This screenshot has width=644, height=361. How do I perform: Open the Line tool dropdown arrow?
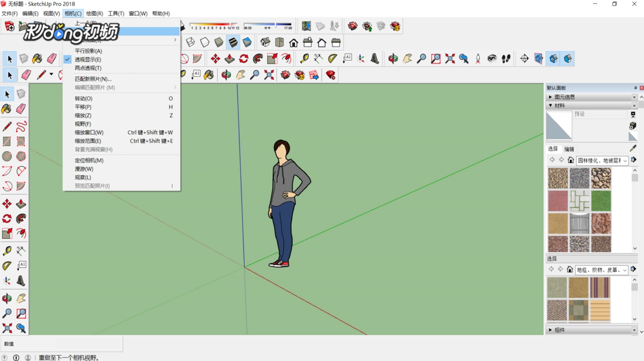pyautogui.click(x=51, y=74)
